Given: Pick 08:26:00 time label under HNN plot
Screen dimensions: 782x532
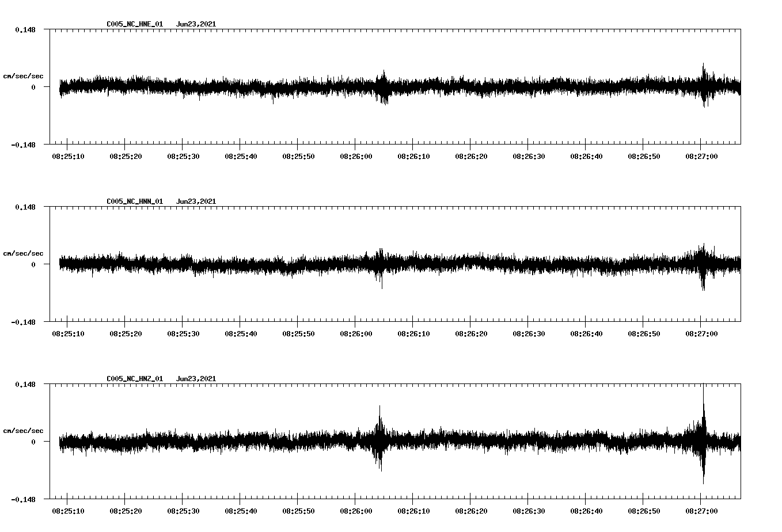Looking at the screenshot, I should tap(356, 333).
